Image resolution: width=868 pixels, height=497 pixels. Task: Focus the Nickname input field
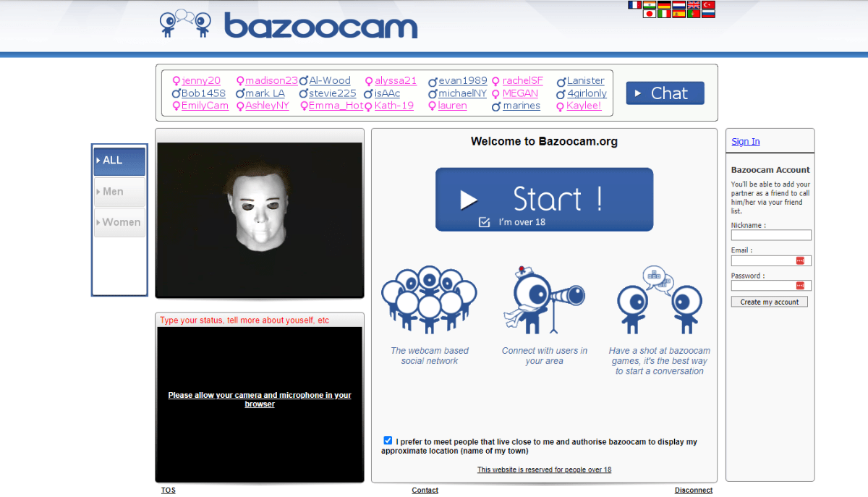771,235
